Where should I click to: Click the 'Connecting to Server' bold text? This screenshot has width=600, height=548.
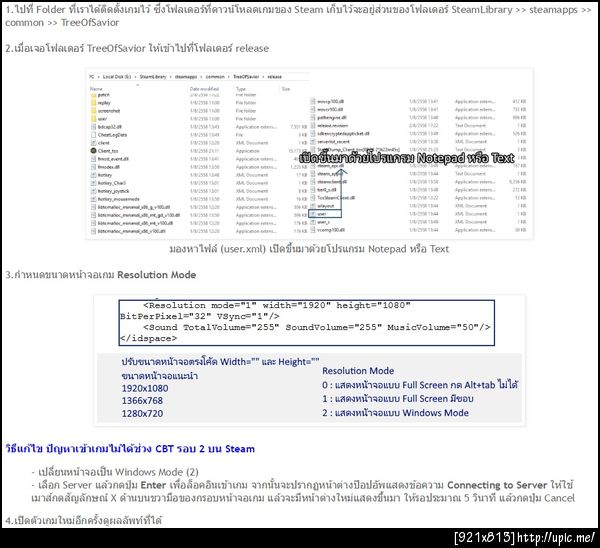[497, 485]
